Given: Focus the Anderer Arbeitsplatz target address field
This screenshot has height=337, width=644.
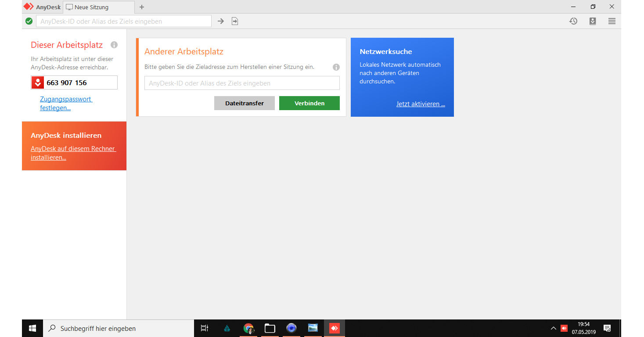Looking at the screenshot, I should click(x=242, y=83).
